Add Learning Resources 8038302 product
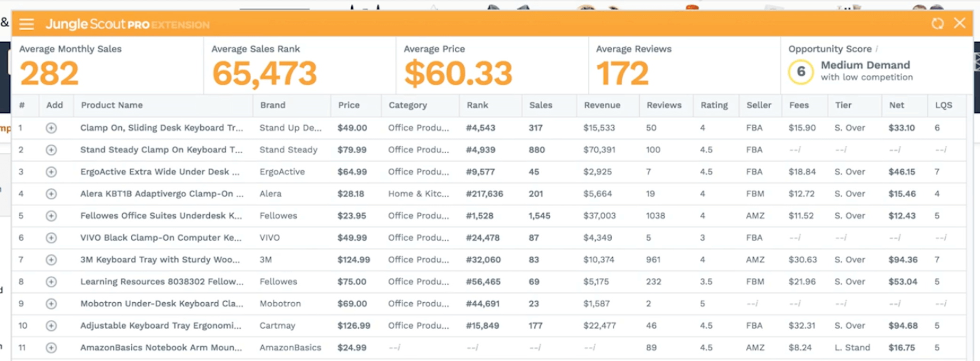 (51, 282)
